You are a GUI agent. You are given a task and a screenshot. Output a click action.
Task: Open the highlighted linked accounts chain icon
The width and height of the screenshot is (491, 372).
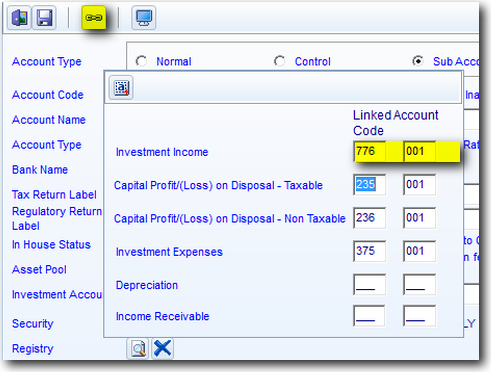click(x=94, y=17)
